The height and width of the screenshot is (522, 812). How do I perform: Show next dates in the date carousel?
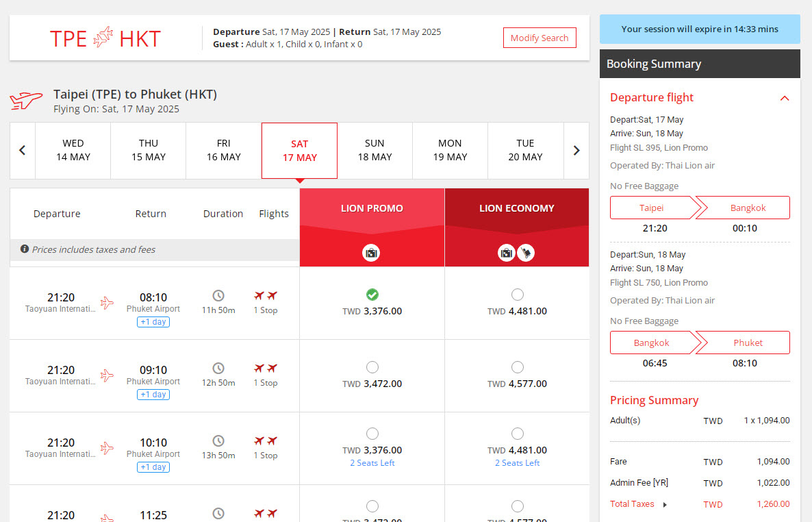[x=576, y=150]
